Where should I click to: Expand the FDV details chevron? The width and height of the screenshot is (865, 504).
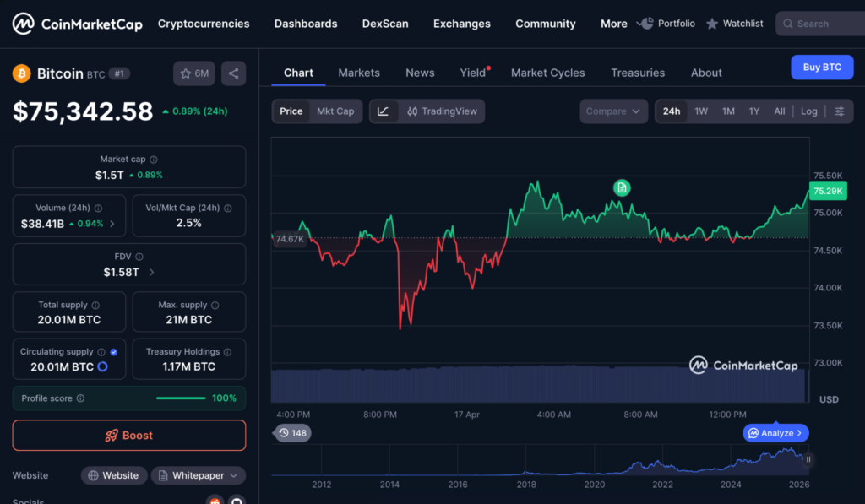(151, 272)
